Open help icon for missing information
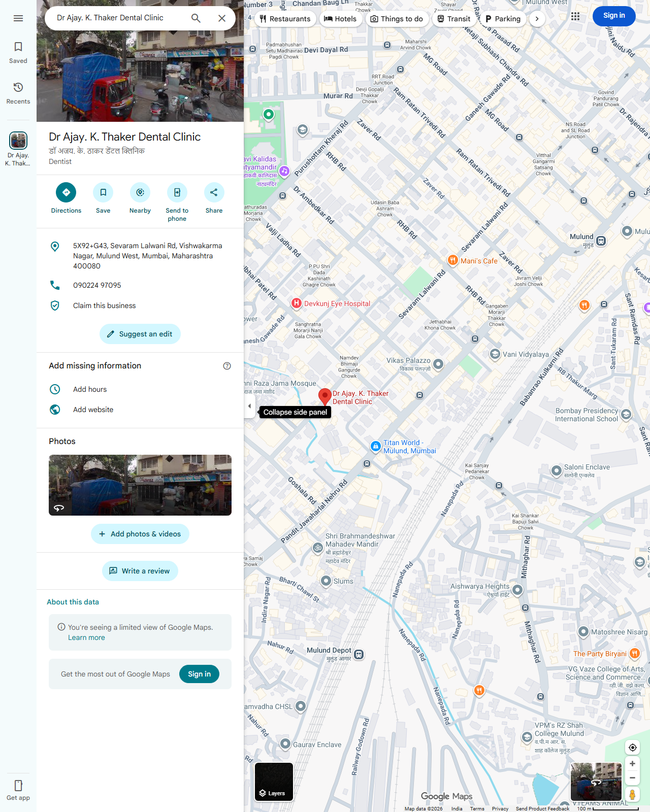650x812 pixels. pos(227,366)
